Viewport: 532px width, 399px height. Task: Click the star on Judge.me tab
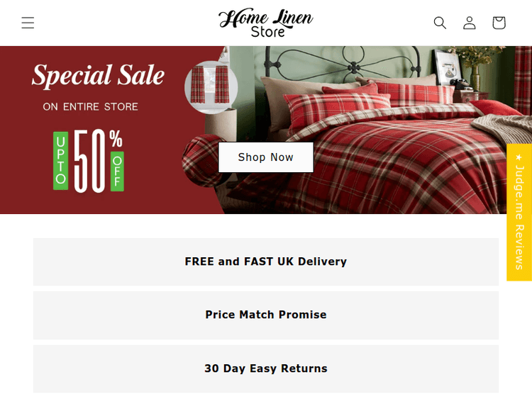pyautogui.click(x=519, y=157)
